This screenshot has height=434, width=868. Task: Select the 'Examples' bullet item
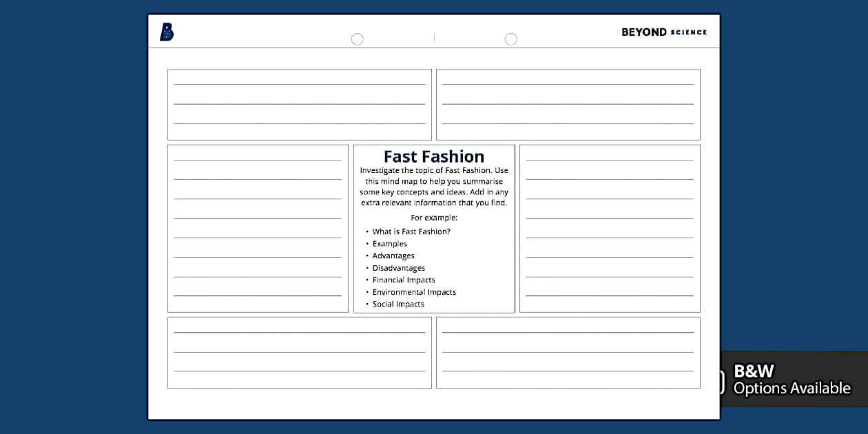click(389, 244)
